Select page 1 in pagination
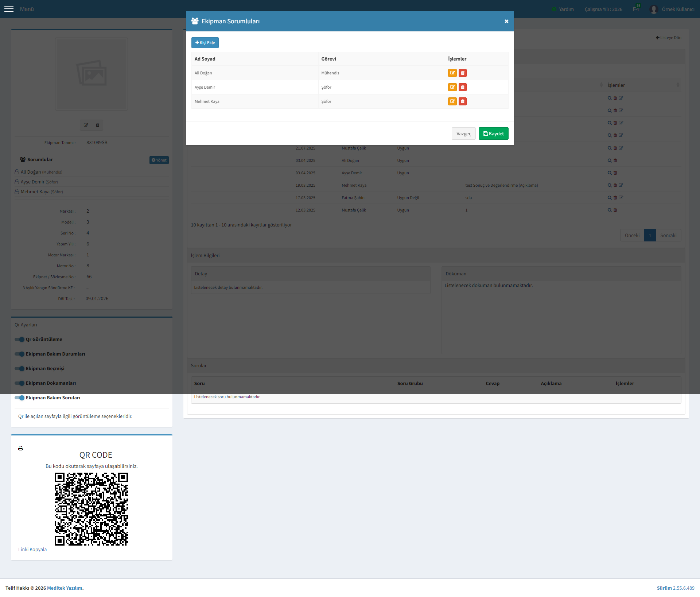Viewport: 700px width, 597px height. 650,235
